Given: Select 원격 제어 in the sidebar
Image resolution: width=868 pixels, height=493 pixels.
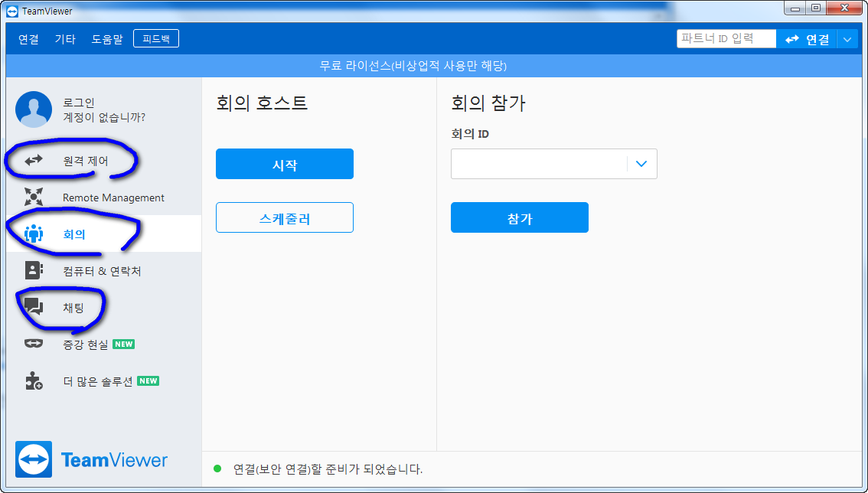Looking at the screenshot, I should pos(103,161).
